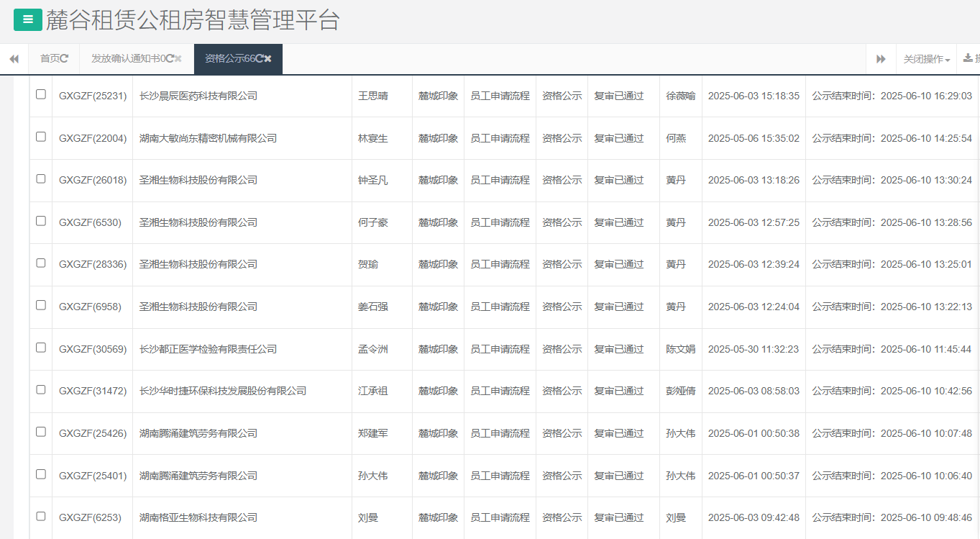This screenshot has height=539, width=980.
Task: Tick the checkbox for GXGZF(30569)
Action: 41,348
